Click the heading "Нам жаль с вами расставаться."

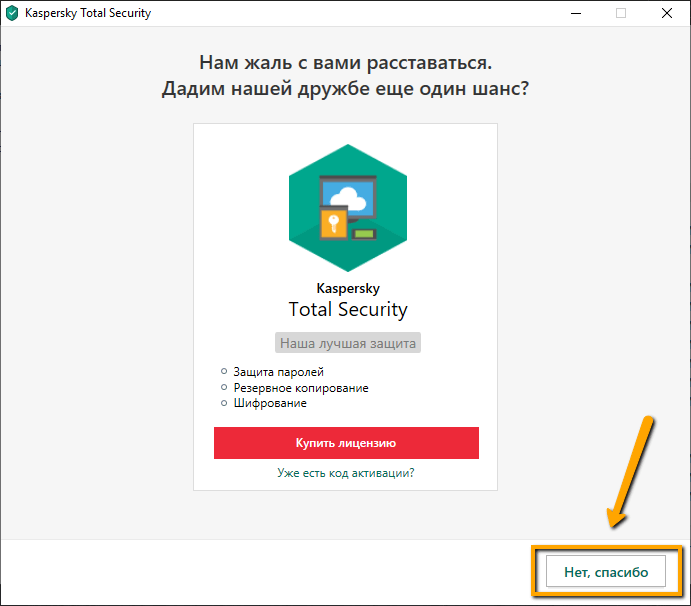346,63
